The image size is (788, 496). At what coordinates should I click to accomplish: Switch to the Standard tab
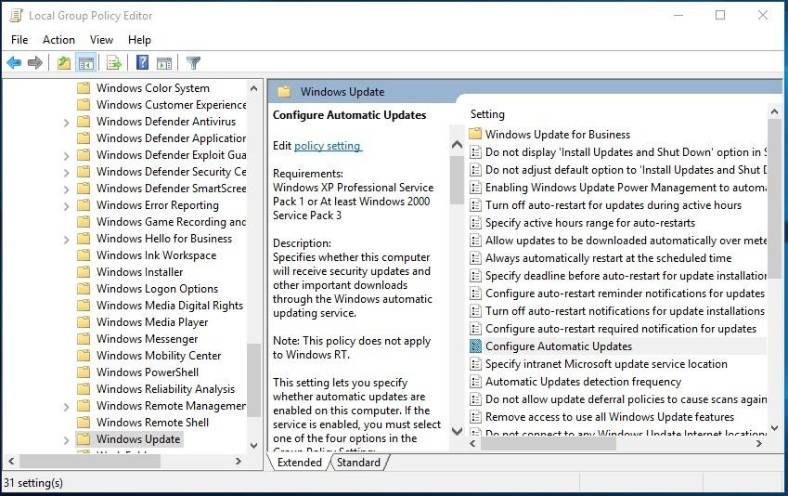(358, 462)
